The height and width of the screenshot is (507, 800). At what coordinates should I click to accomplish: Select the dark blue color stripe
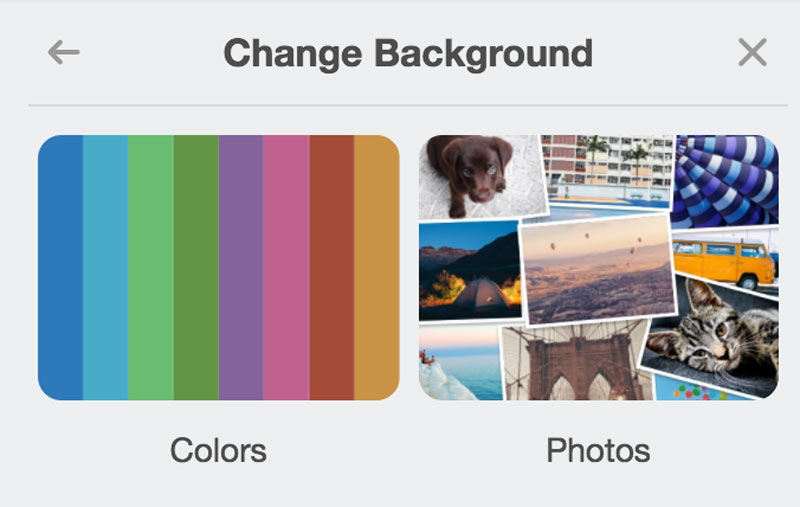click(x=60, y=267)
